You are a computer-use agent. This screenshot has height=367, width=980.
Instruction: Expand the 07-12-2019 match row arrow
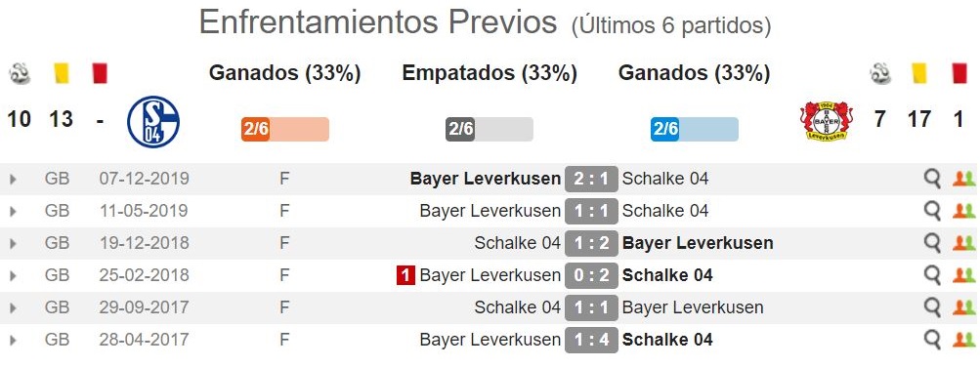point(13,180)
